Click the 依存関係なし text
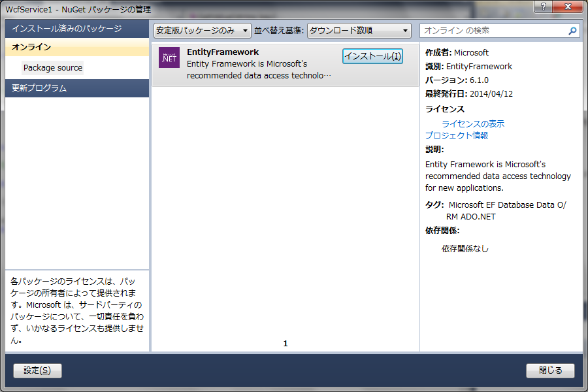 click(x=465, y=249)
